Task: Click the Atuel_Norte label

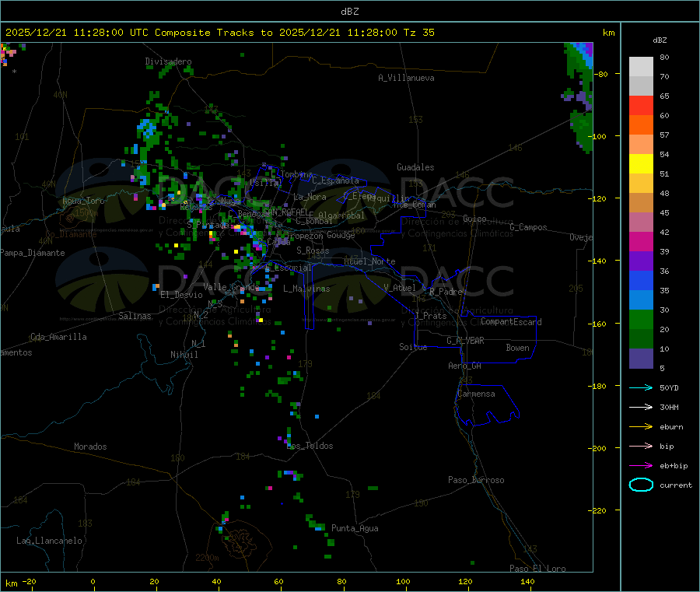Action: tap(369, 261)
